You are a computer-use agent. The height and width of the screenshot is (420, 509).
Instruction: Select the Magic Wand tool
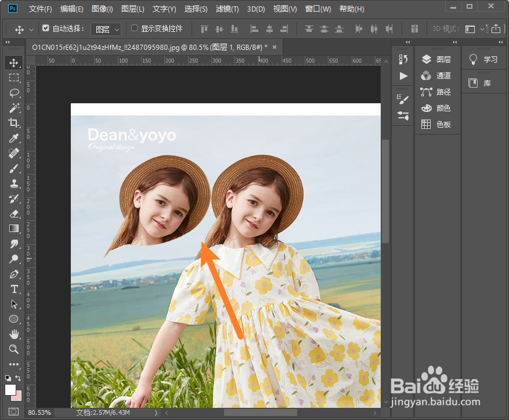pos(14,108)
